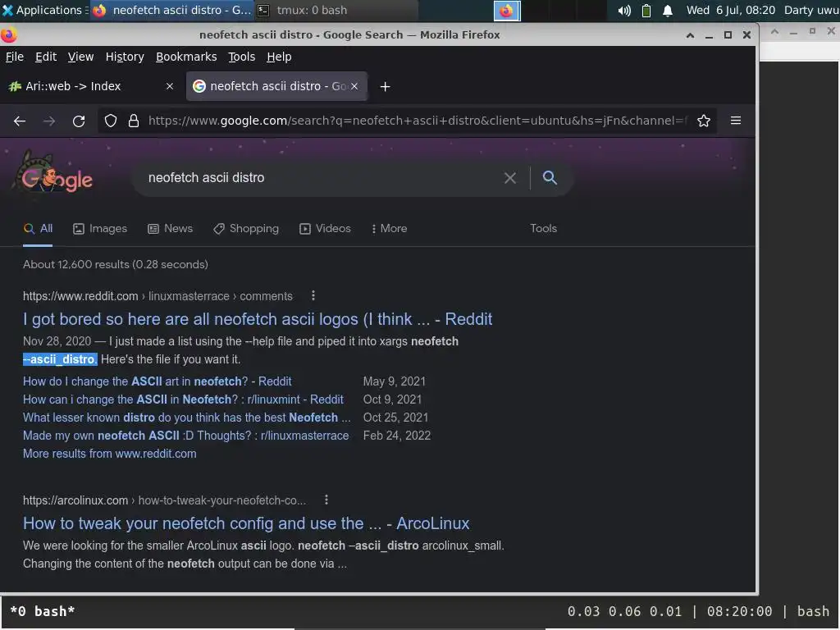Show site security padlock info
This screenshot has width=840, height=630.
(x=134, y=121)
